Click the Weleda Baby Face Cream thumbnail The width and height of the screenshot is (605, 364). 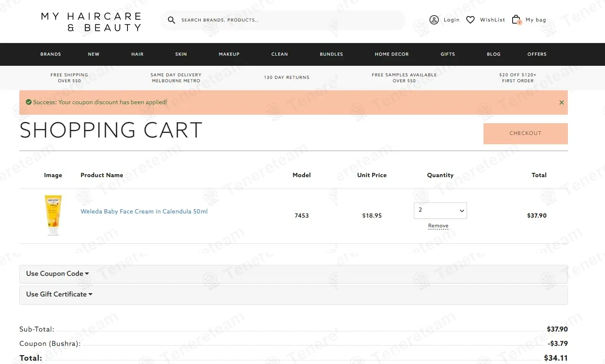pos(53,215)
